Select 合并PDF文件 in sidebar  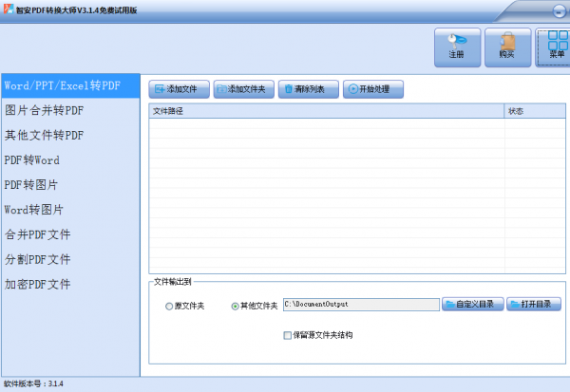click(70, 234)
